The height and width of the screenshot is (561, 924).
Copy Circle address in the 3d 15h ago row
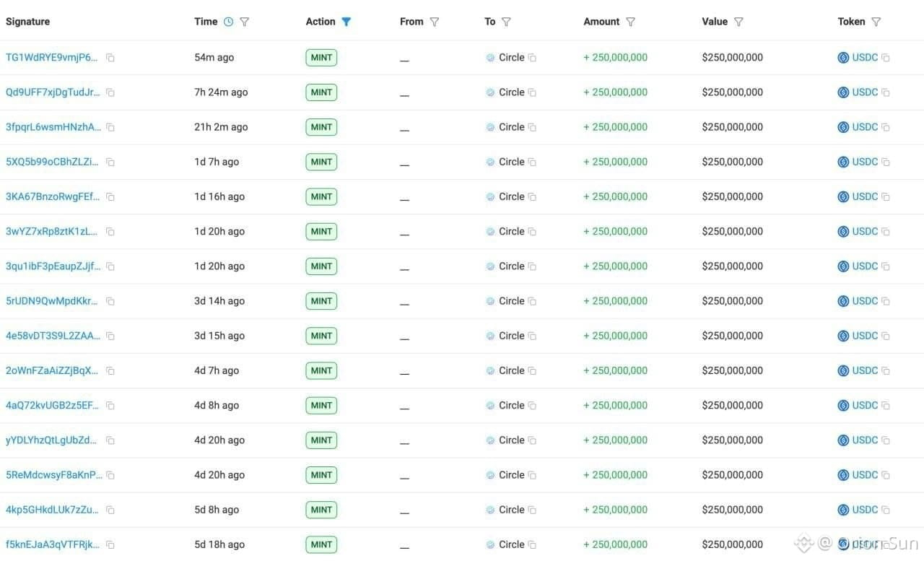[x=532, y=336]
